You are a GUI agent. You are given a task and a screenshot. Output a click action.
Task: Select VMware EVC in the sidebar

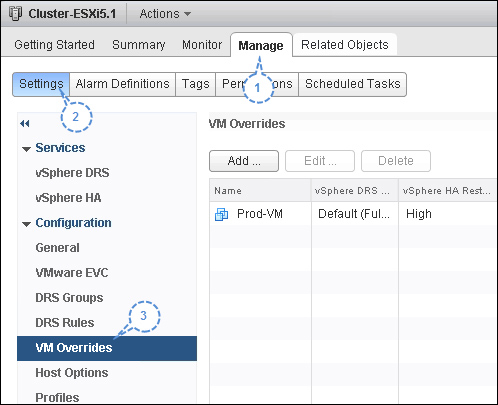tap(72, 273)
